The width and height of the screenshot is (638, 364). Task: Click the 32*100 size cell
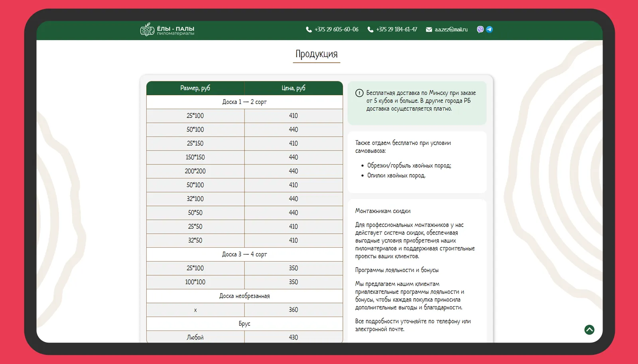click(x=195, y=199)
